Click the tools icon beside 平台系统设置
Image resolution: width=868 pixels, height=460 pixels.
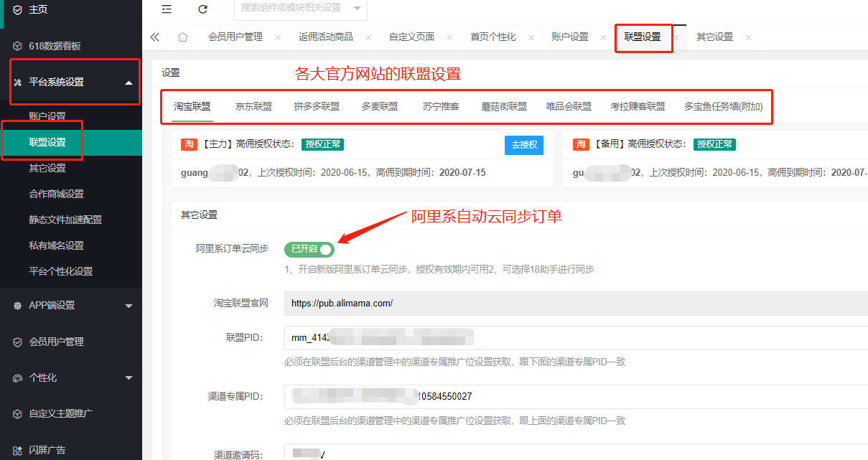[x=17, y=83]
